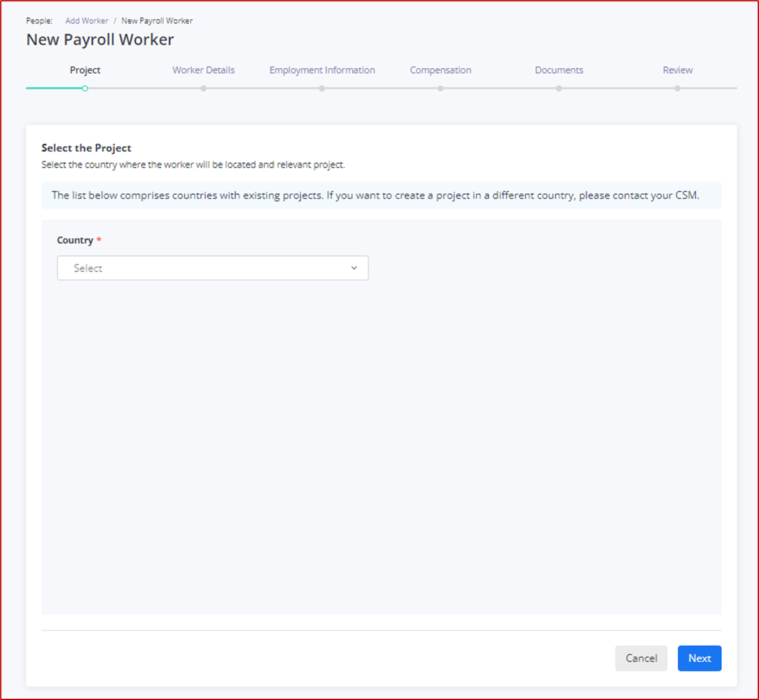Screen dimensions: 759x700
Task: Click the Cancel button
Action: tap(641, 658)
